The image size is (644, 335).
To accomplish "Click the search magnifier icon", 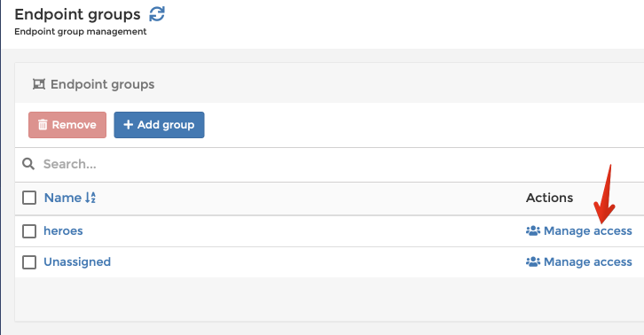I will tap(28, 164).
